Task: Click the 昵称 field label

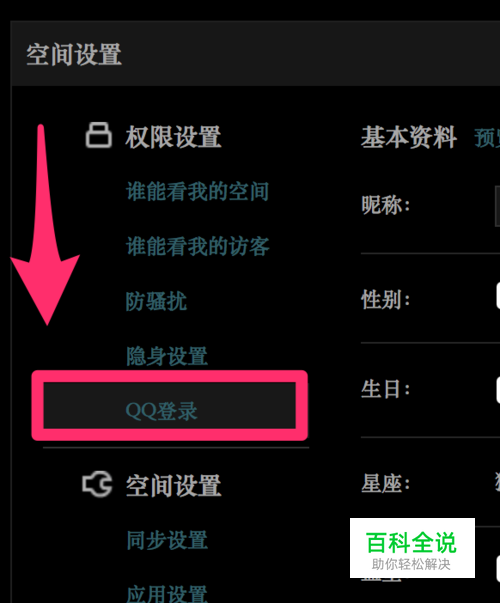Action: click(x=386, y=205)
